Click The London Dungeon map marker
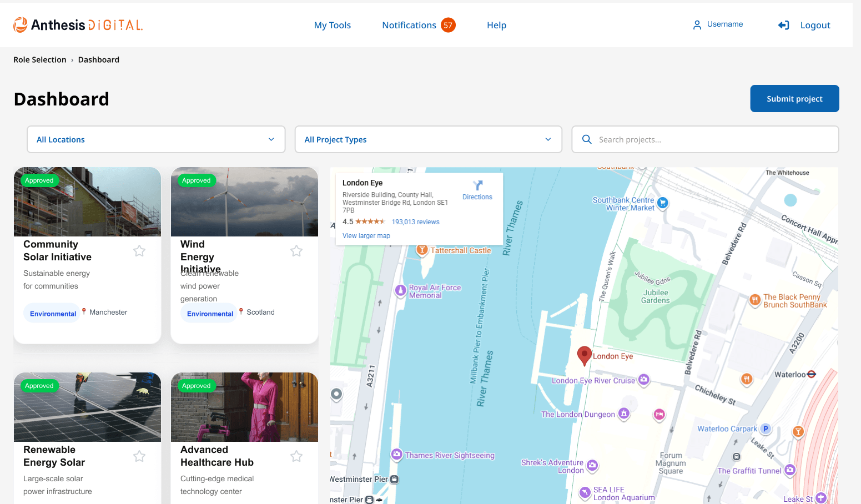 [624, 414]
